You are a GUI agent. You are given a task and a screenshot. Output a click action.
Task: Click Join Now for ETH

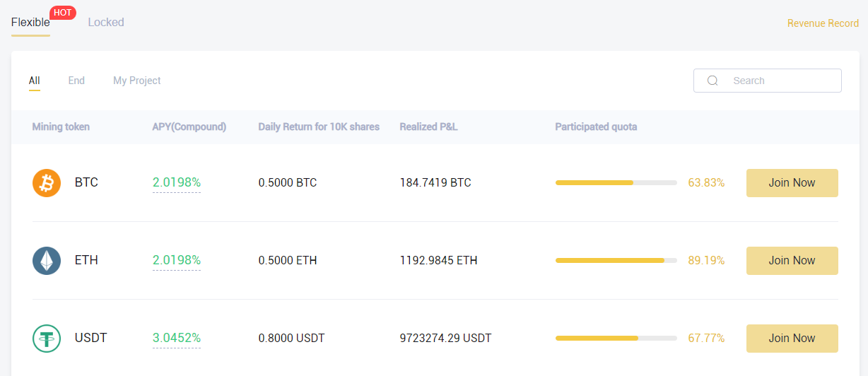pos(792,261)
